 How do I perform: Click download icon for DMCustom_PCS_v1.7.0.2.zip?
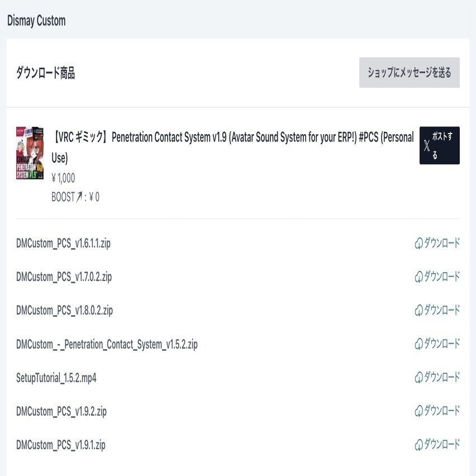pos(418,277)
